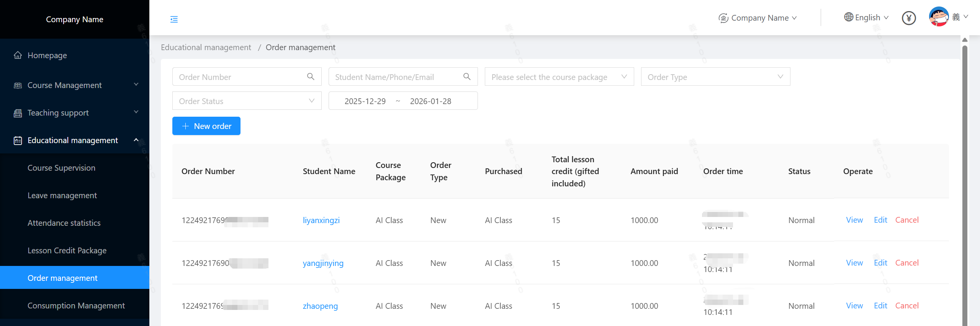The image size is (980, 326).
Task: Click the New order button
Action: pos(206,126)
